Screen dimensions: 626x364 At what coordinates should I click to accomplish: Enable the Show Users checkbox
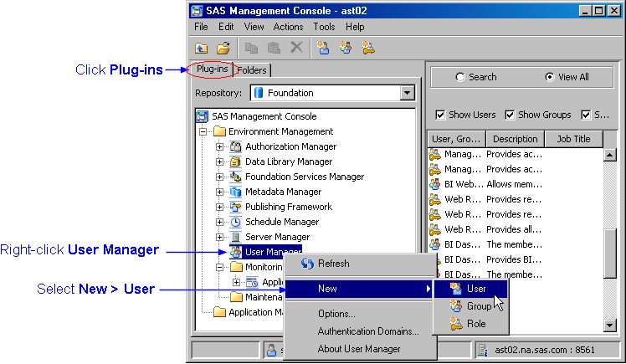(440, 115)
